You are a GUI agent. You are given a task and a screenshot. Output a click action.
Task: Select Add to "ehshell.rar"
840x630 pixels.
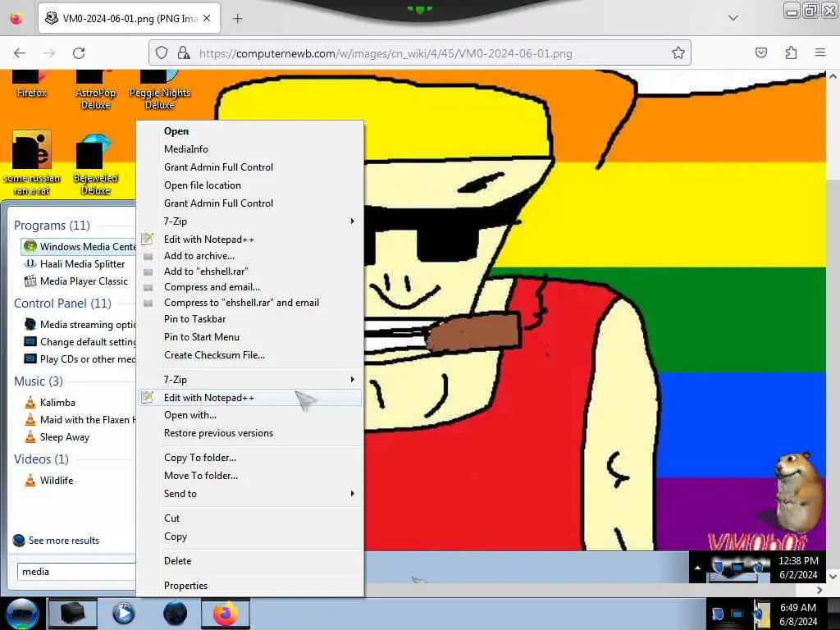coord(206,271)
